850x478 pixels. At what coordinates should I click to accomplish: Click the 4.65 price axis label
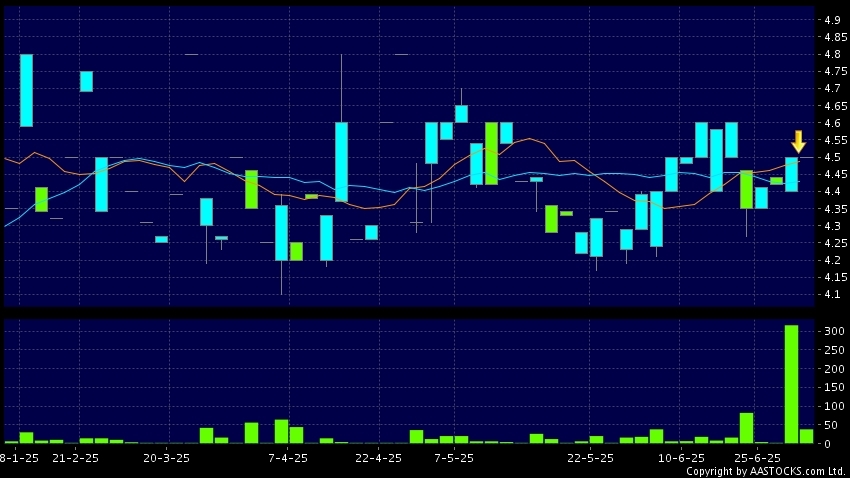(835, 106)
